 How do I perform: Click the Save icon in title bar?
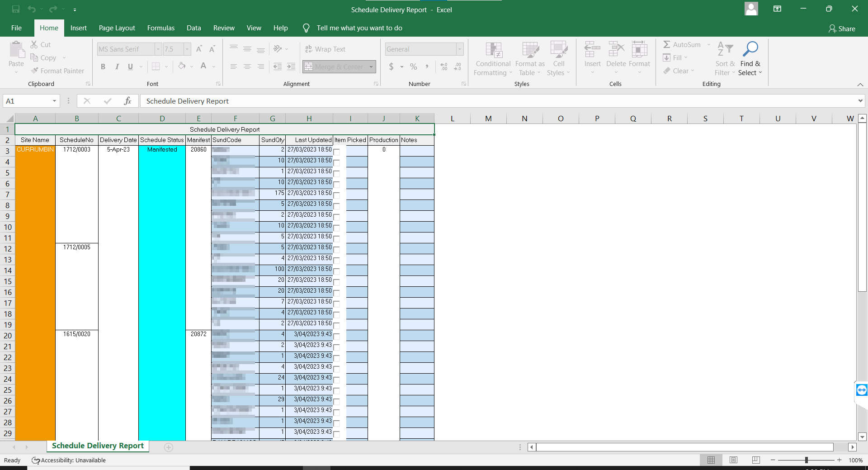(16, 9)
